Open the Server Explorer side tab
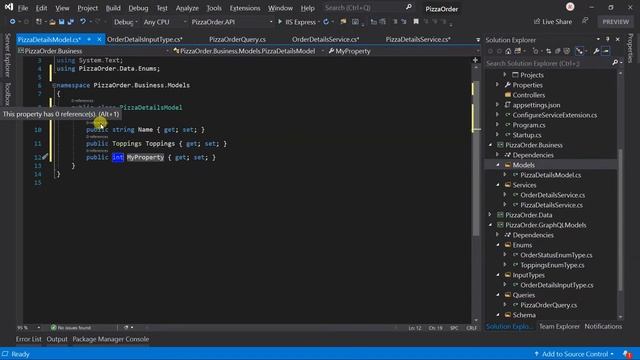This screenshot has height=360, width=640. tap(7, 55)
